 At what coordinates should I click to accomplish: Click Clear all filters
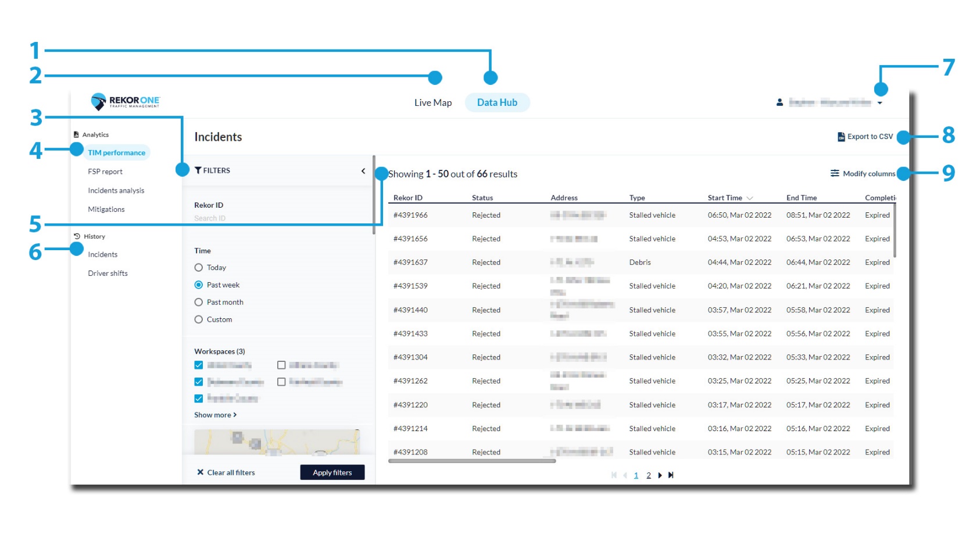coord(226,472)
